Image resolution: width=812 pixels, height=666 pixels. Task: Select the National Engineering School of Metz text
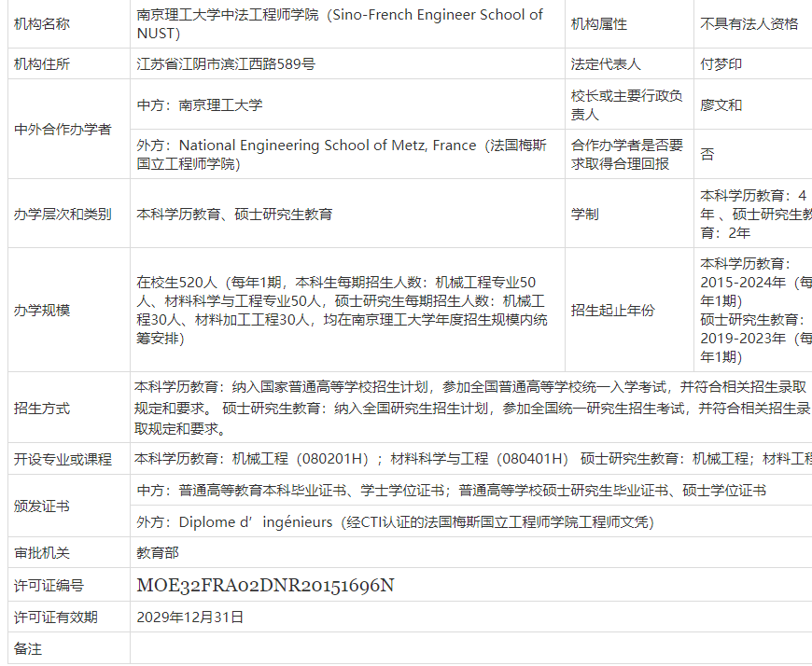(x=342, y=155)
